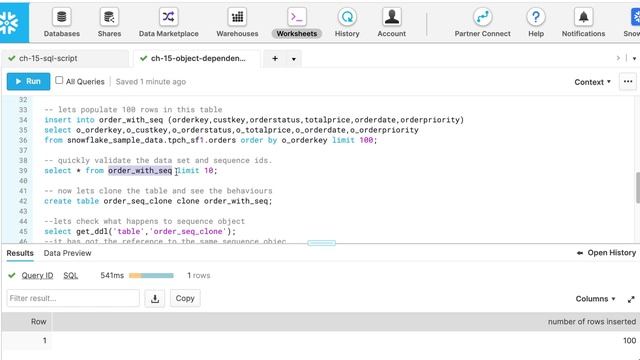Open Partner Connect
The height and width of the screenshot is (360, 640).
[482, 23]
